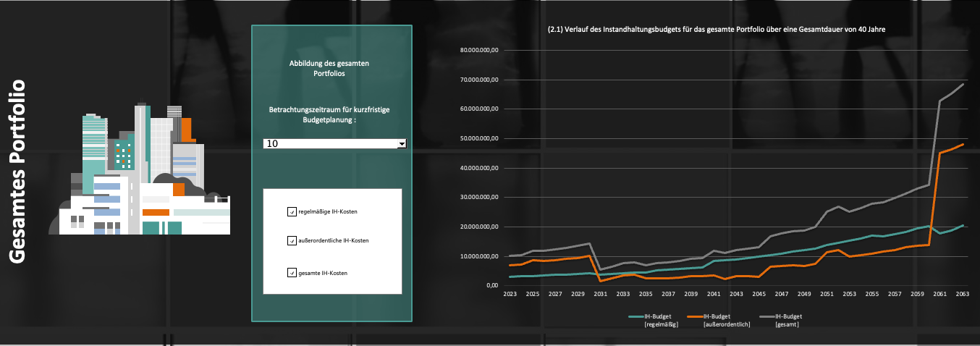Click the 2023 x-axis label
Image resolution: width=980 pixels, height=346 pixels.
click(x=510, y=295)
